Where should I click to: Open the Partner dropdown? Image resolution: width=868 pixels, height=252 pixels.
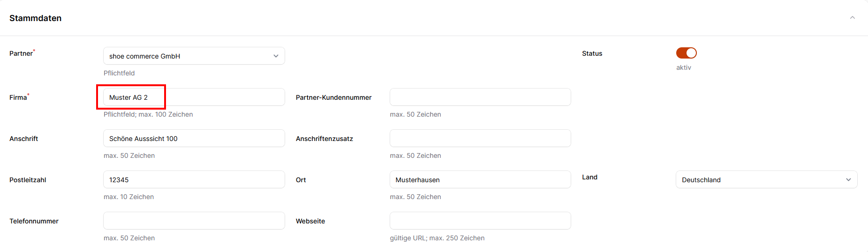[194, 56]
